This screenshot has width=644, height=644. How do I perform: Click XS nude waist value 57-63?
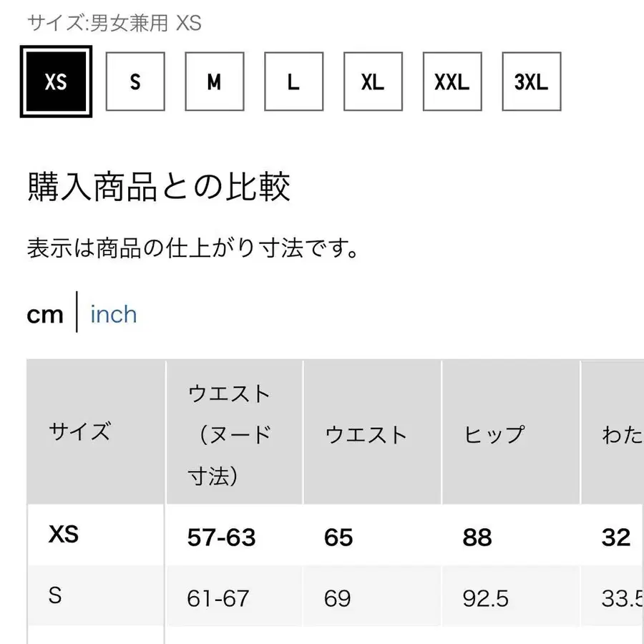coord(221,537)
